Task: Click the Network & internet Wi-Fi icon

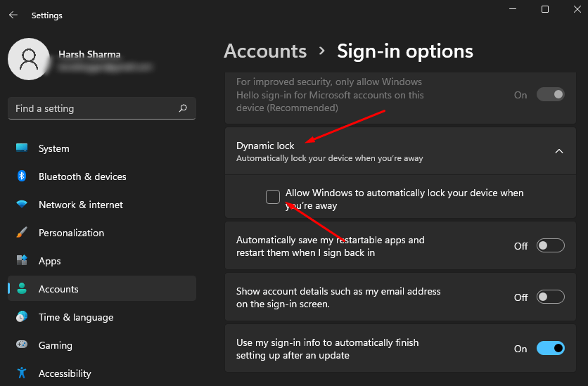Action: [22, 205]
